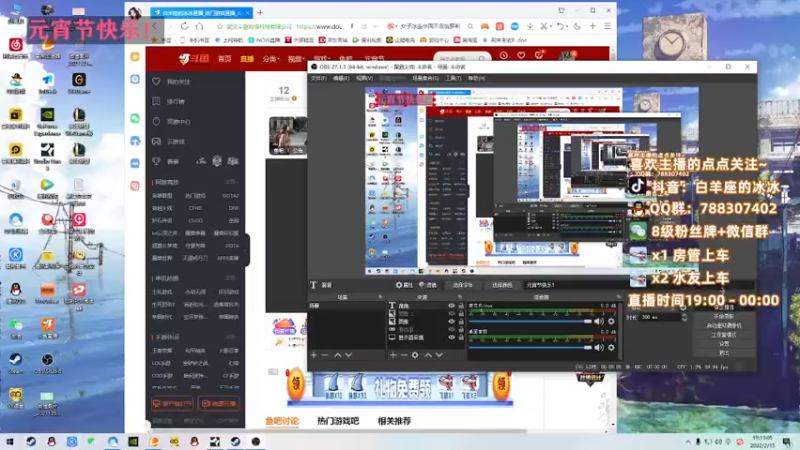
Task: Lock the text source row
Action: [x=461, y=306]
